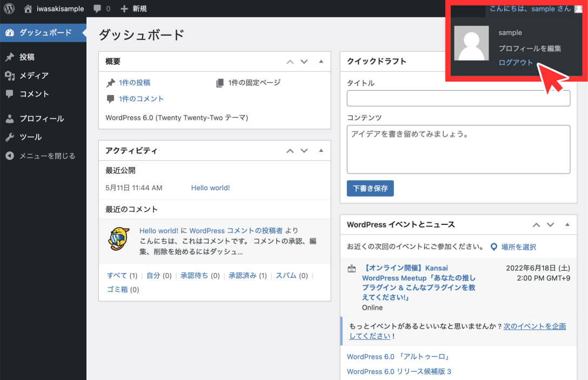Move 概要 panel down with the down chevron
588x380 pixels.
[304, 62]
